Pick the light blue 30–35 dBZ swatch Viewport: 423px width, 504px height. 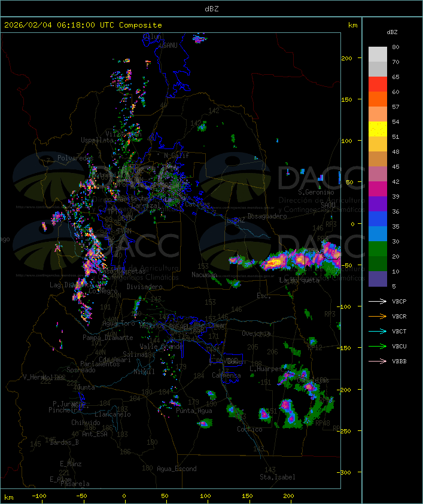click(378, 233)
